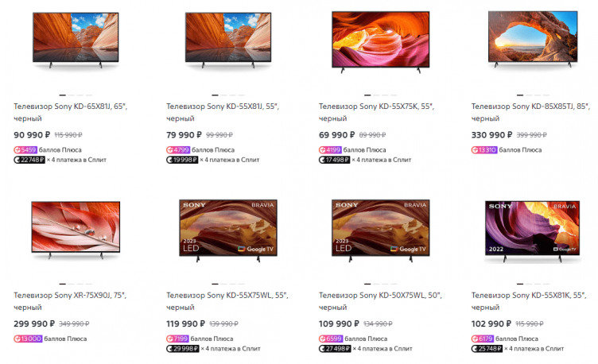Open Sony KD-65X81J 65" product title
The width and height of the screenshot is (598, 364).
click(71, 112)
